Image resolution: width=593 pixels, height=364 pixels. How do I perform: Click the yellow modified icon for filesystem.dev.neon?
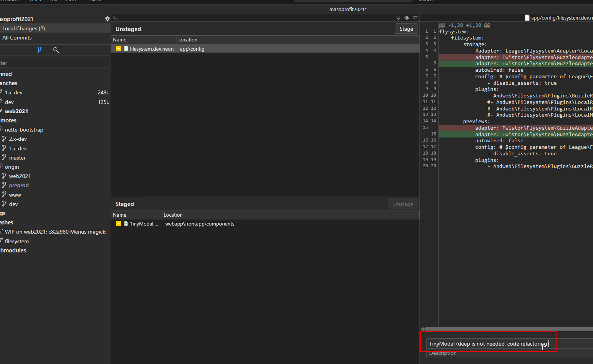119,49
